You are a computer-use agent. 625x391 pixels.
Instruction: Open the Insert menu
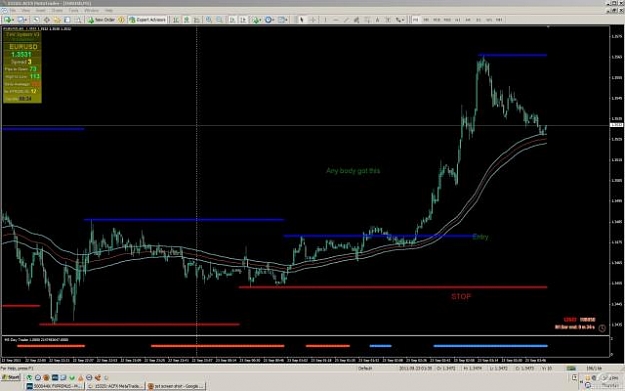tap(41, 10)
